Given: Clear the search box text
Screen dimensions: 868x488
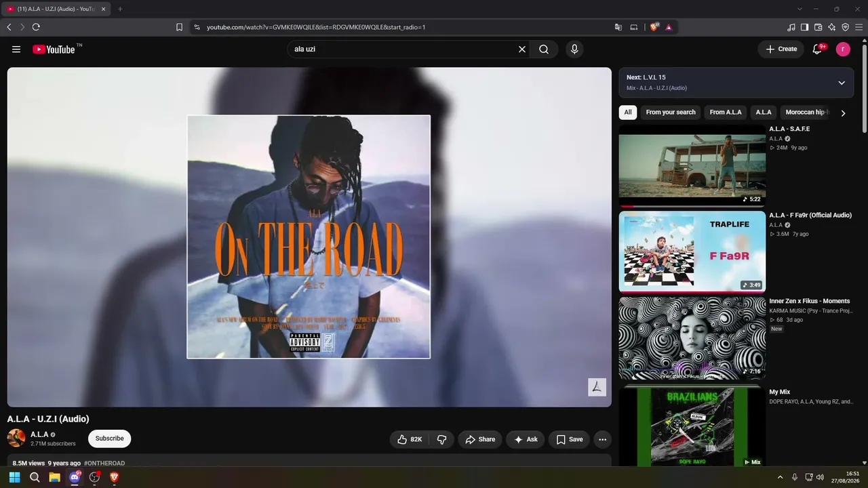Looking at the screenshot, I should (522, 49).
